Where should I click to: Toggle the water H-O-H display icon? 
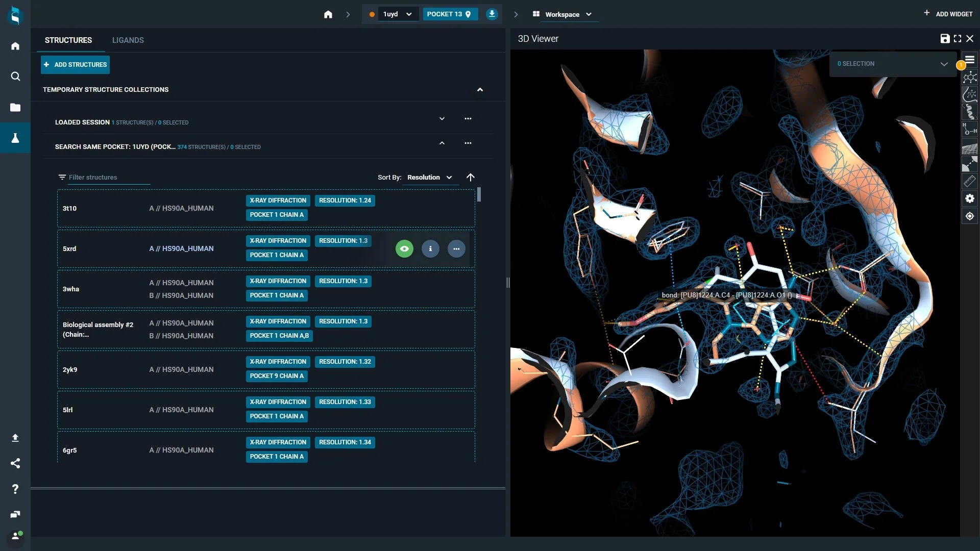click(x=969, y=129)
